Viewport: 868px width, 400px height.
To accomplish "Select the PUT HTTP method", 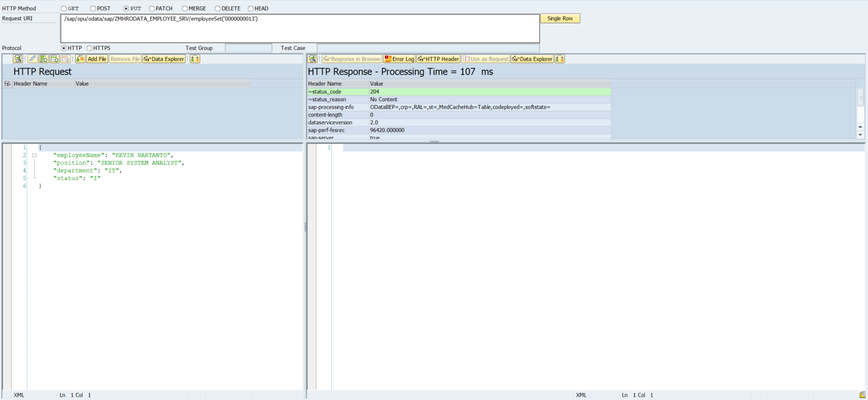I will 126,8.
